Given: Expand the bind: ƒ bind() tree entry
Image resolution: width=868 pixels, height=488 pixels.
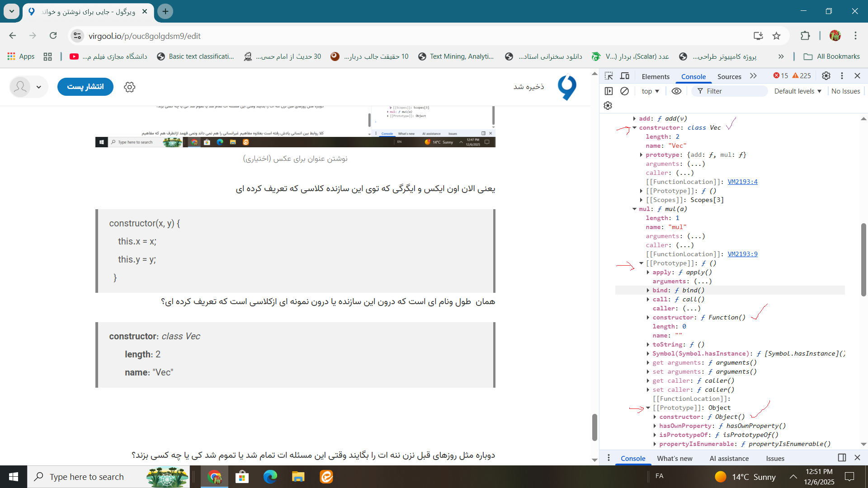Looking at the screenshot, I should 648,291.
